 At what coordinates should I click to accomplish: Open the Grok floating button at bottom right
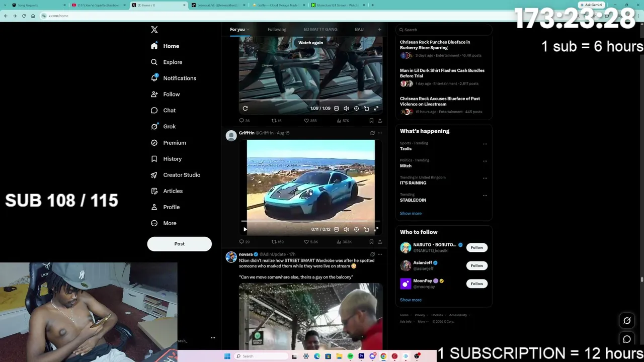(627, 321)
